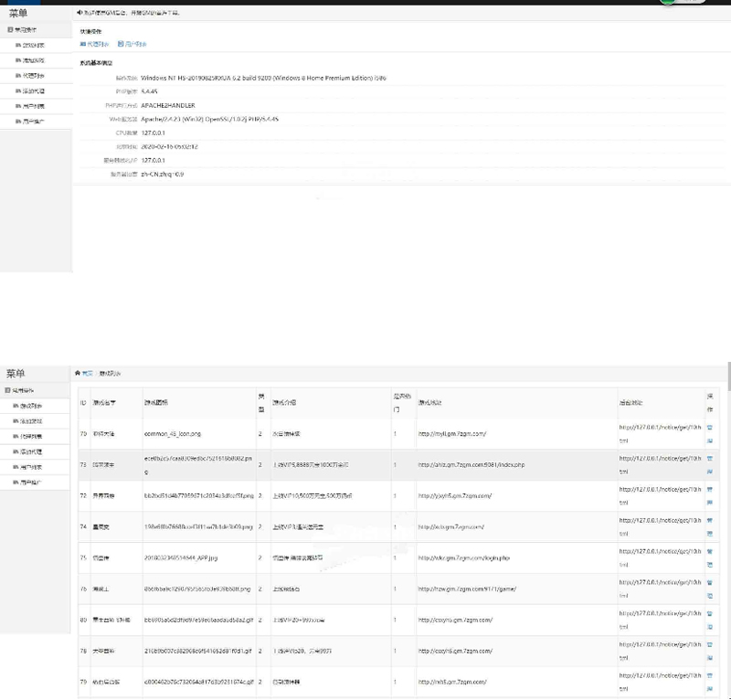Click upper action icon in row ID 73
Viewport: 731px width, 700px height.
tap(710, 458)
